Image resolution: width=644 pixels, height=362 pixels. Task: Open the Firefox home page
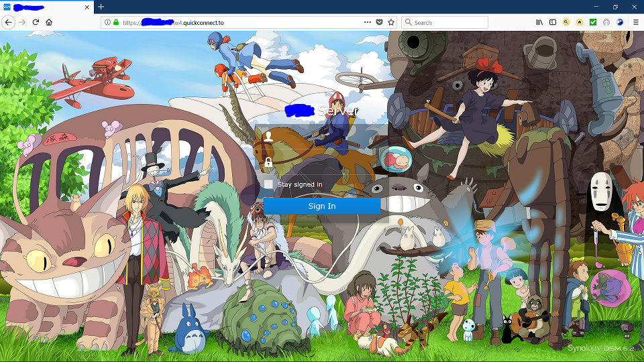coord(49,22)
